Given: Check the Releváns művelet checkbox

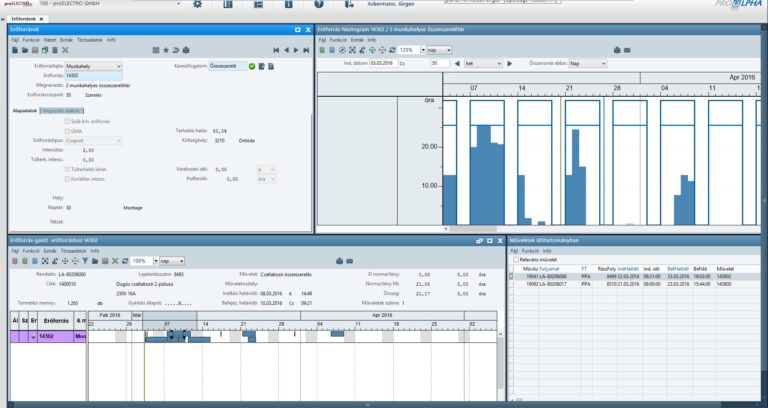Looking at the screenshot, I should [x=515, y=258].
